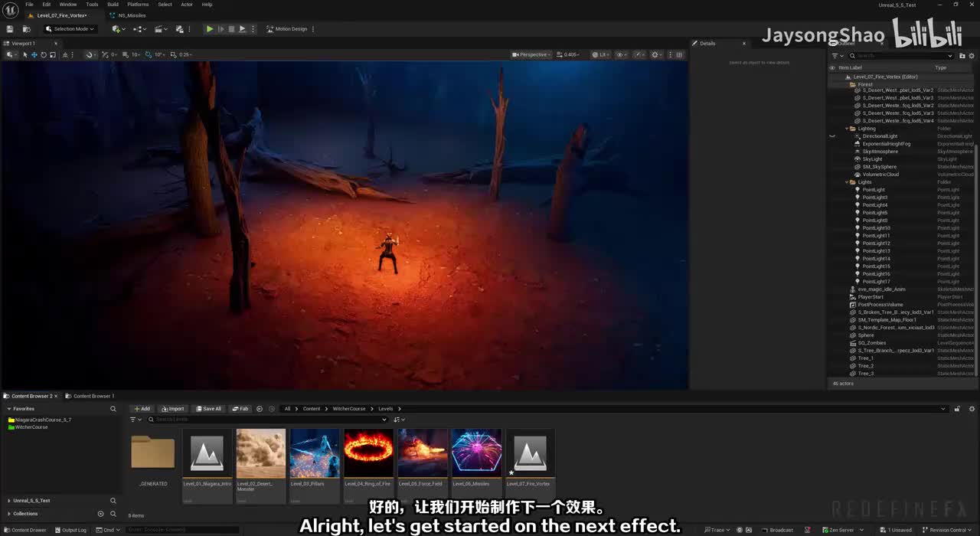Screen dimensions: 980x536
Task: Activate the Translate move gizmo tool
Action: click(x=34, y=54)
